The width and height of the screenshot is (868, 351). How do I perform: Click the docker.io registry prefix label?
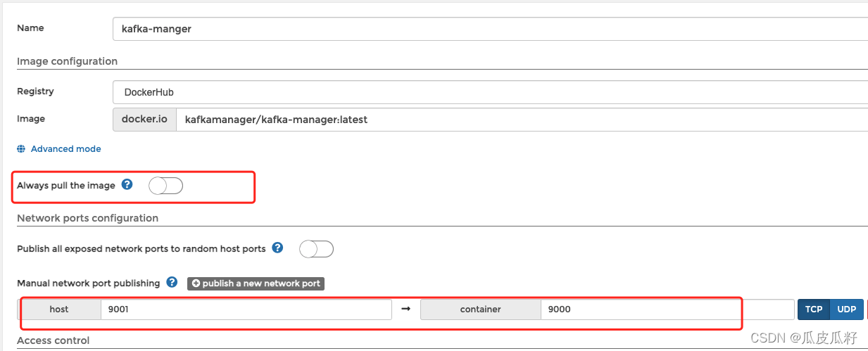(144, 120)
